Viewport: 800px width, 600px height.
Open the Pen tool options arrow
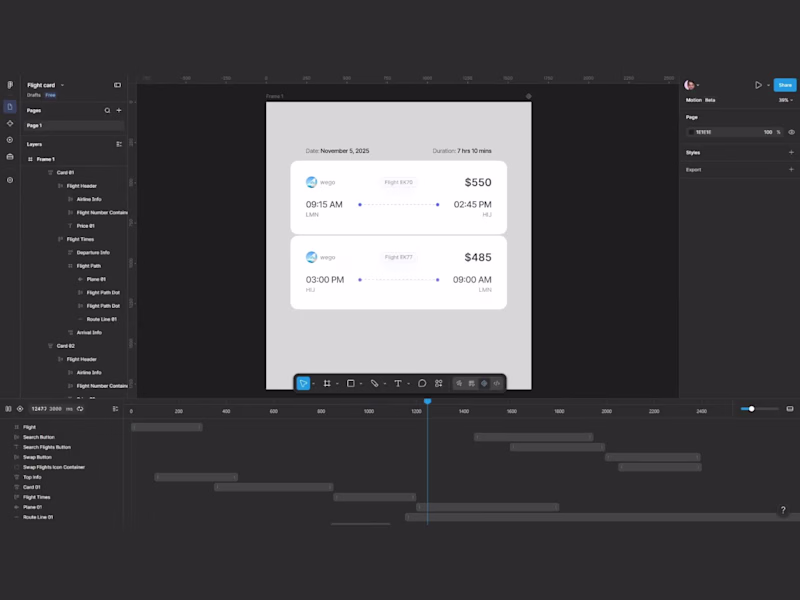pos(385,384)
